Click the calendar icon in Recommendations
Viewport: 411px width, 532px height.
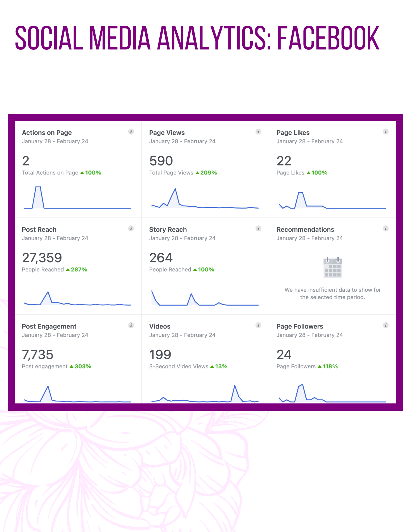333,267
